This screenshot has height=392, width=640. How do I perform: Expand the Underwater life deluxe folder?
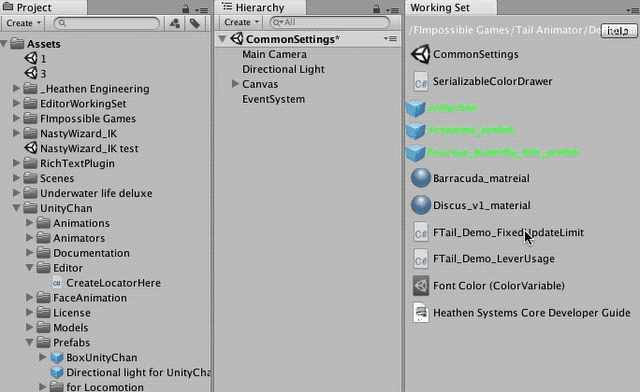coord(16,193)
